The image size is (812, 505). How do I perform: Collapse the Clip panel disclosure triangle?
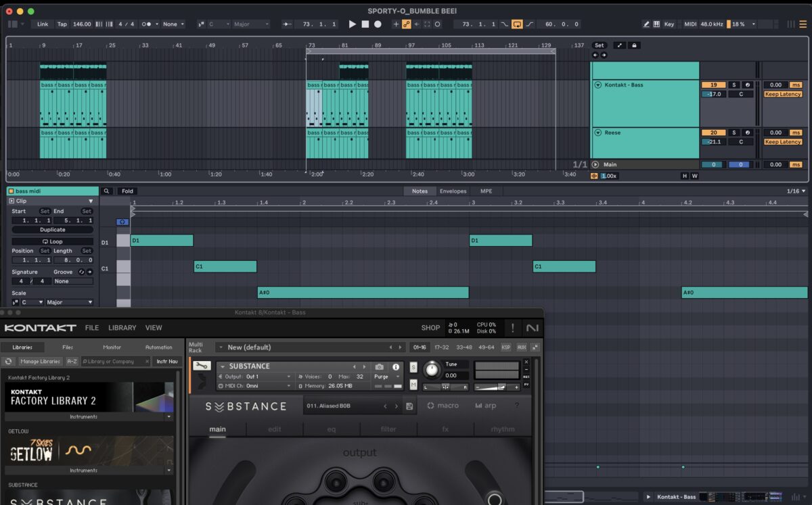pos(91,201)
